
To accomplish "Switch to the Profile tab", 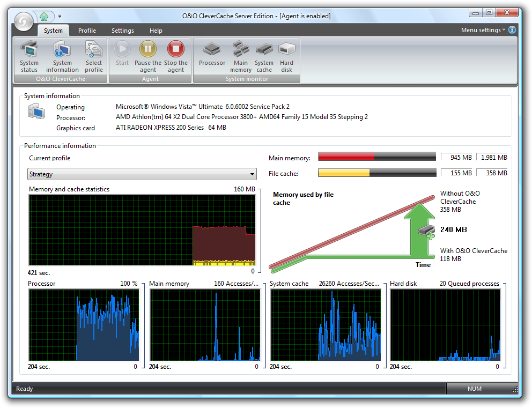I will pos(87,31).
